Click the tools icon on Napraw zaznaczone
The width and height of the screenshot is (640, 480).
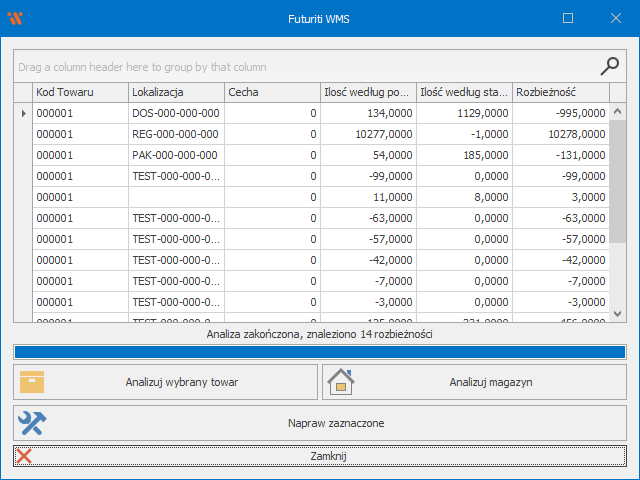33,423
